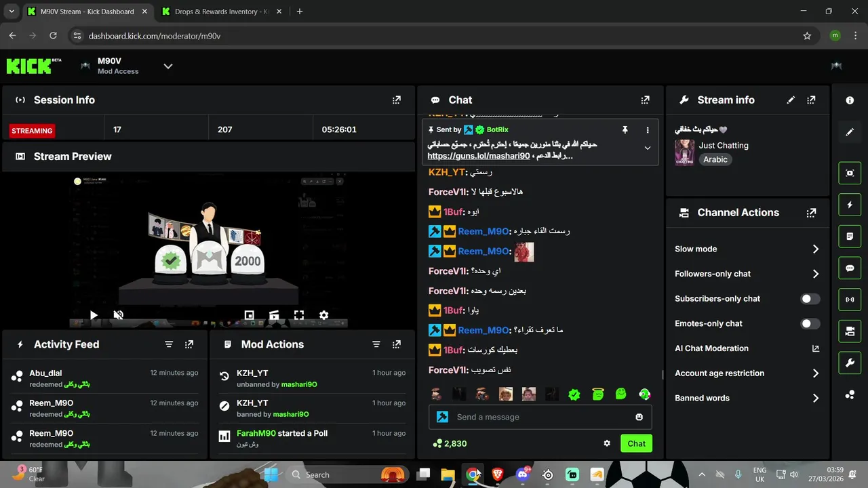The height and width of the screenshot is (488, 868).
Task: Play the stream preview
Action: tap(94, 315)
